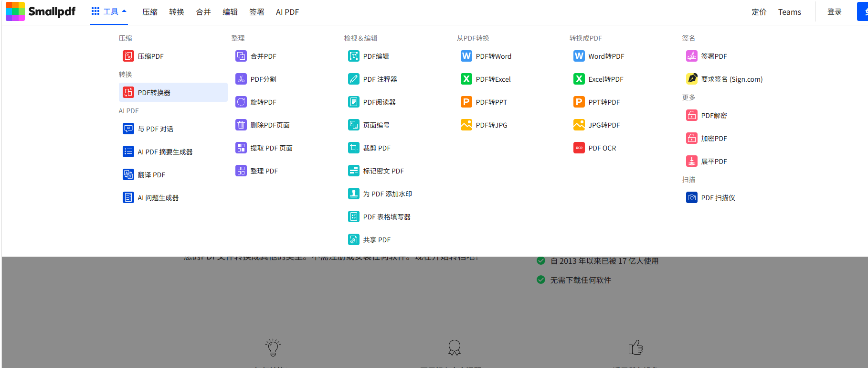Screen dimensions: 868x368
Task: Click the 签署PDF signature icon
Action: point(692,56)
